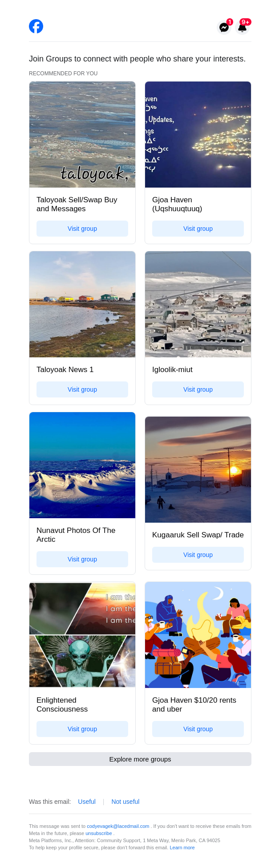Open the Learn more link
This screenshot has width=267, height=868.
(182, 848)
